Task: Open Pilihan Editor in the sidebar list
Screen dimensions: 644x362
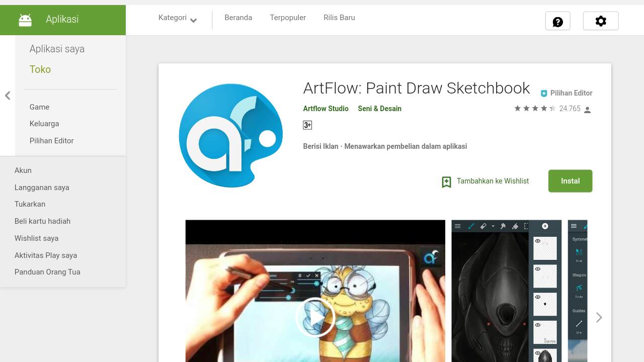Action: (x=52, y=141)
